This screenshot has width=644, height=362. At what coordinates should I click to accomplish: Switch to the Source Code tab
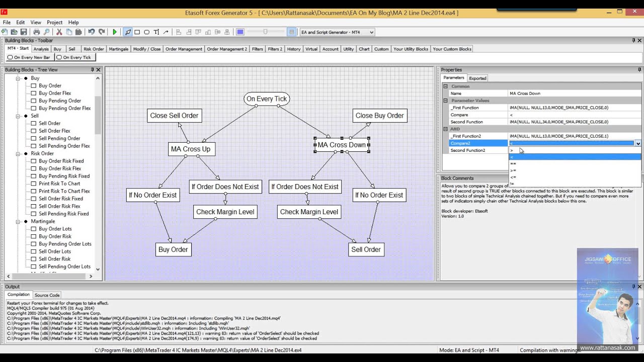pyautogui.click(x=47, y=295)
